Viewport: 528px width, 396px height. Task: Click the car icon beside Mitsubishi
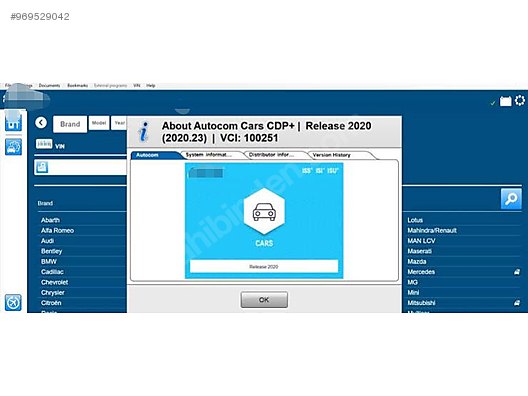517,303
